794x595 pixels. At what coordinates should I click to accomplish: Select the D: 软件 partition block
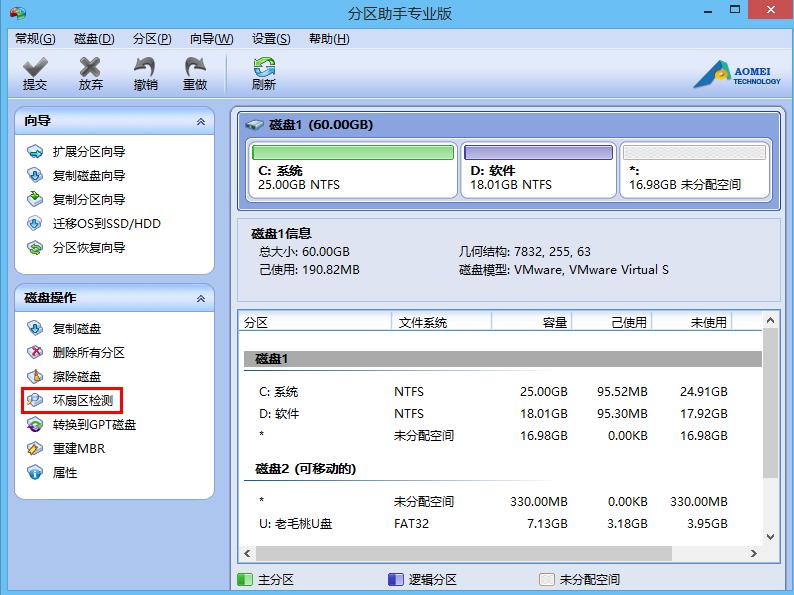(x=538, y=170)
